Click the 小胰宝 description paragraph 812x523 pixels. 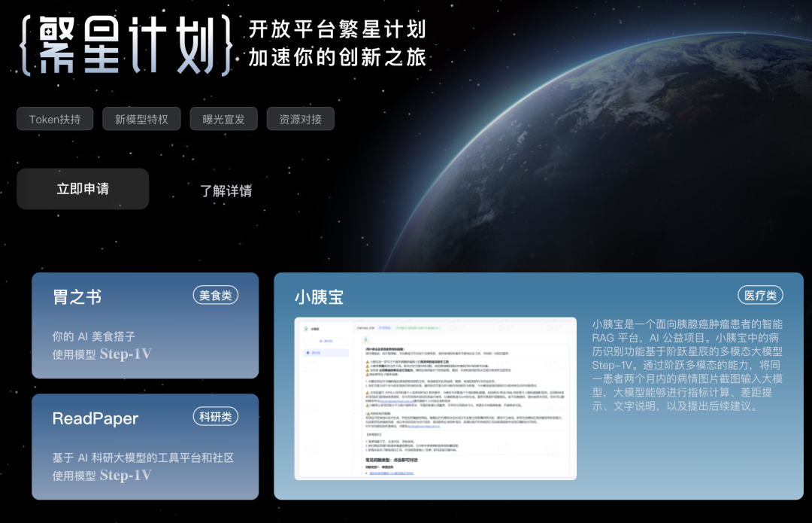click(x=687, y=365)
